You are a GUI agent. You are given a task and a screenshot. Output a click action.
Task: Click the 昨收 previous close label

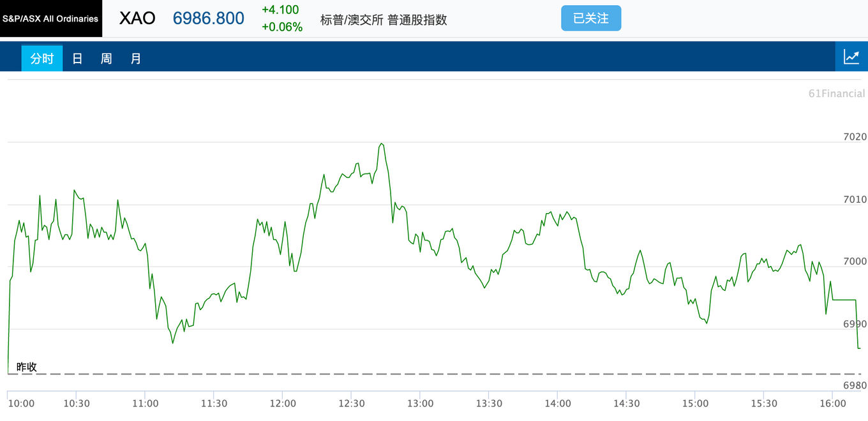(27, 367)
